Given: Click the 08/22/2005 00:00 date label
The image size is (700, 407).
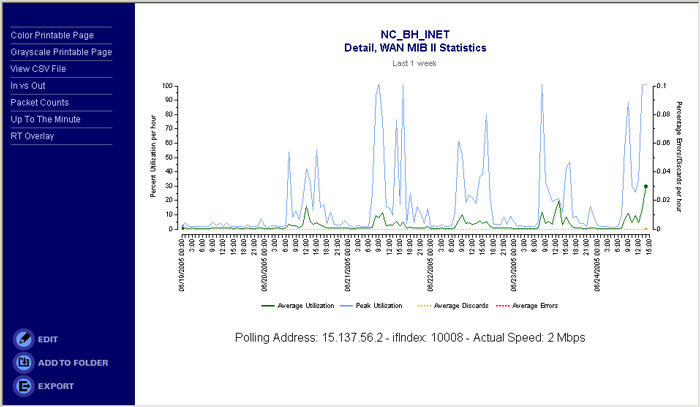Looking at the screenshot, I should pos(430,265).
